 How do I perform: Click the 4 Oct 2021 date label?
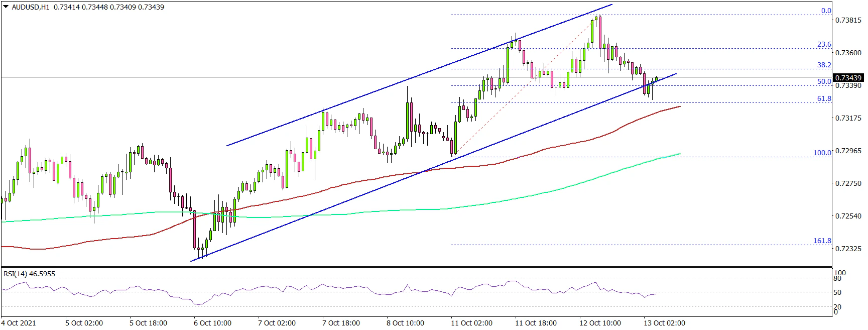click(19, 322)
